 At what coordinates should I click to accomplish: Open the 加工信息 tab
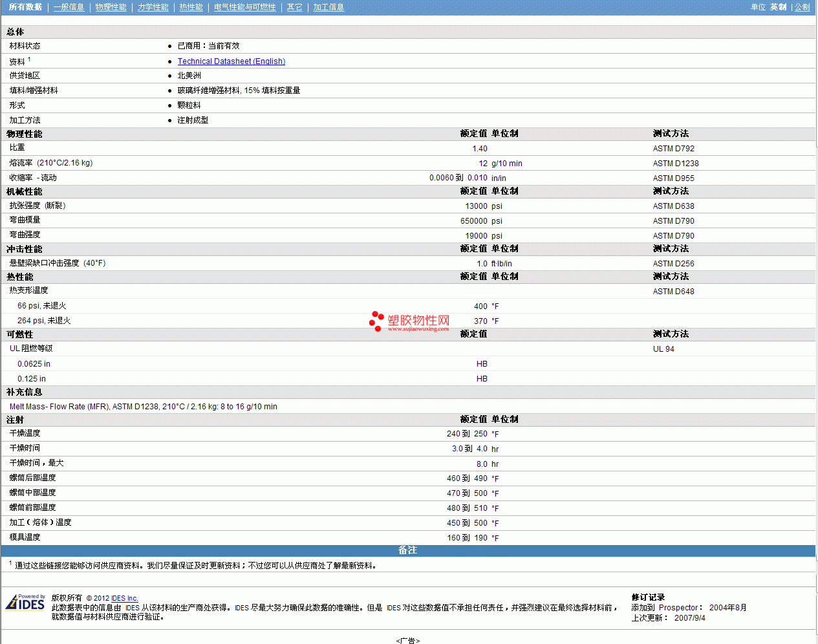pyautogui.click(x=328, y=7)
